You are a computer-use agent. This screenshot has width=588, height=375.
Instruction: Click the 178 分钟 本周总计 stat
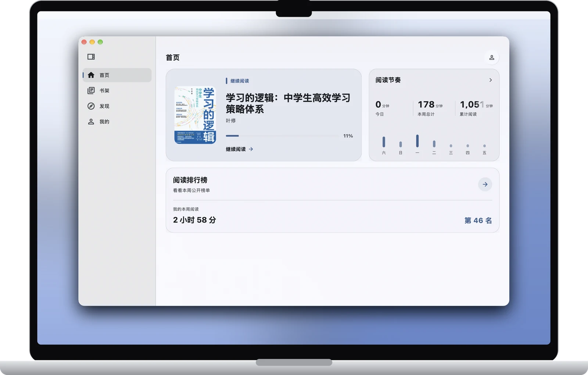430,108
